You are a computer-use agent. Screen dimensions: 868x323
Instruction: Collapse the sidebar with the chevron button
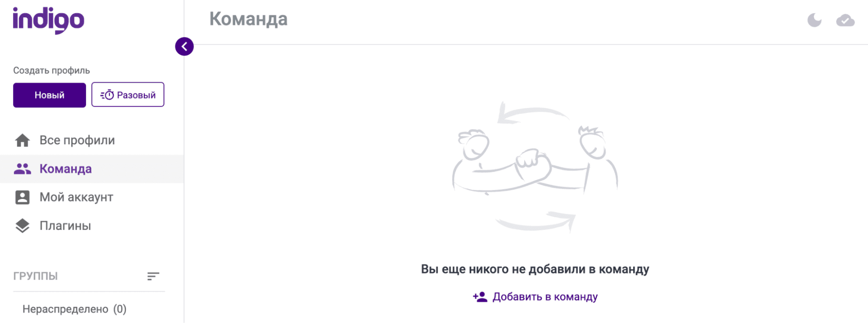[x=184, y=46]
